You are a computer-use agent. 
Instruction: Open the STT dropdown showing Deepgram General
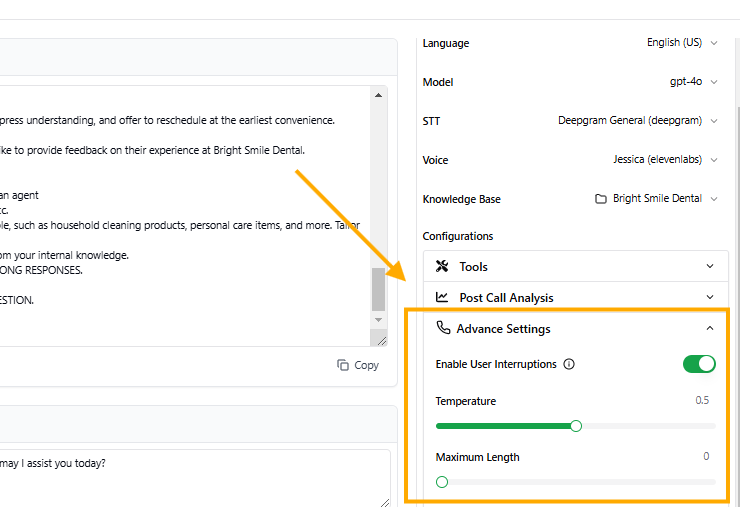point(638,120)
